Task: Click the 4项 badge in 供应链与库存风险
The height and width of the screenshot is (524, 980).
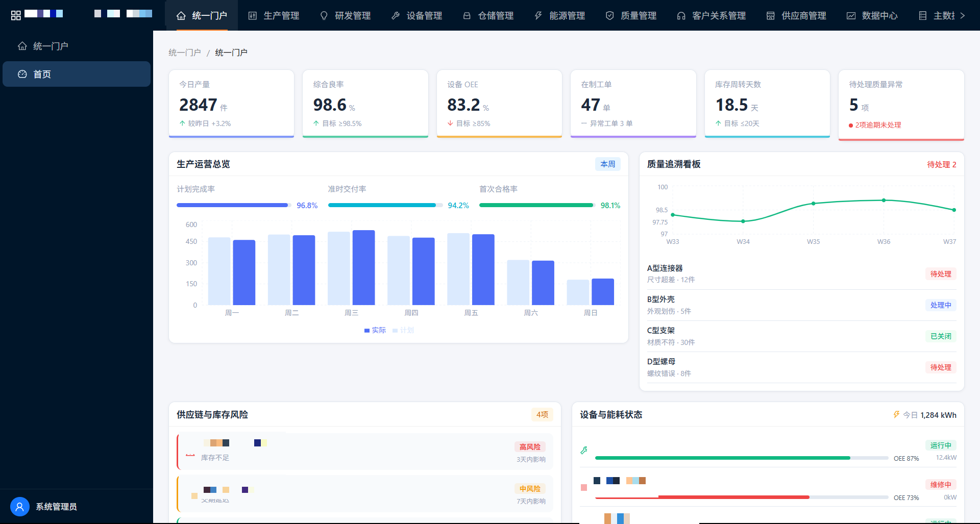Action: tap(542, 415)
